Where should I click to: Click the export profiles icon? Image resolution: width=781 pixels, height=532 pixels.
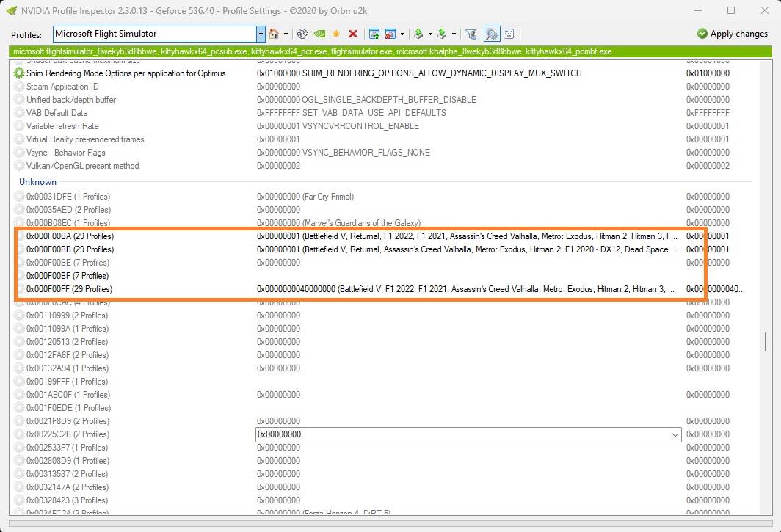coord(418,34)
